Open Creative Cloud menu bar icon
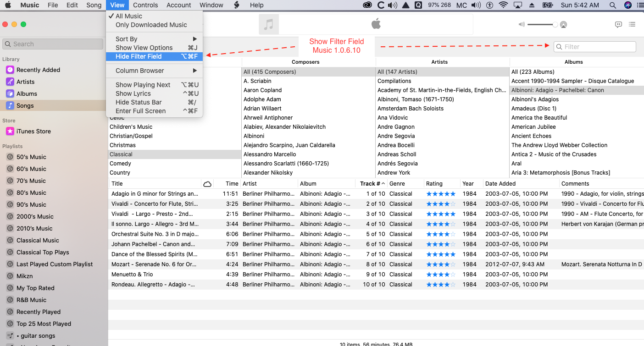The height and width of the screenshot is (346, 644). click(x=367, y=5)
